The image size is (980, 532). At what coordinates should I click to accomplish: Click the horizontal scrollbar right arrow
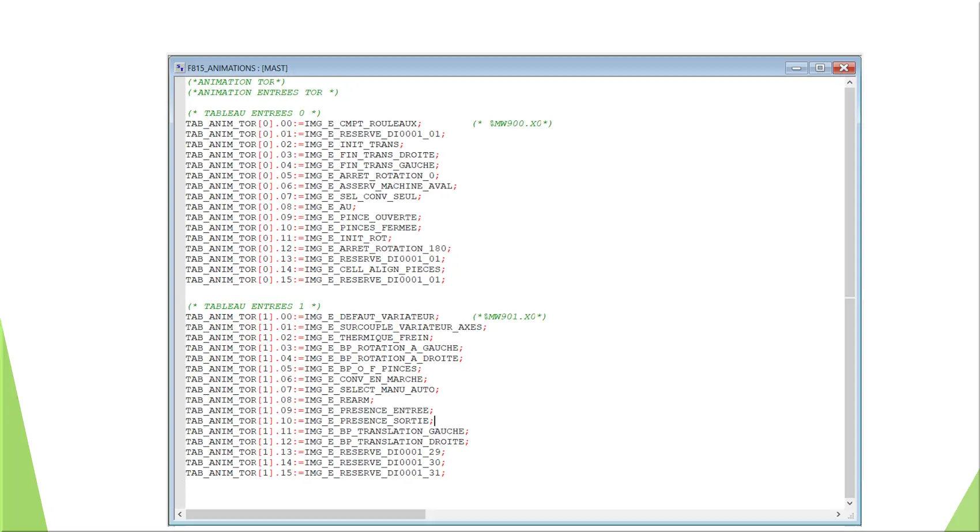click(x=838, y=514)
